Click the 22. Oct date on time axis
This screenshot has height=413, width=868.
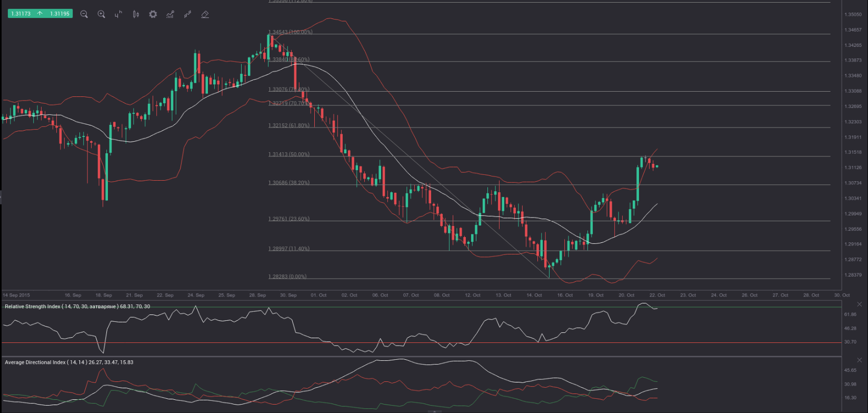pyautogui.click(x=657, y=295)
